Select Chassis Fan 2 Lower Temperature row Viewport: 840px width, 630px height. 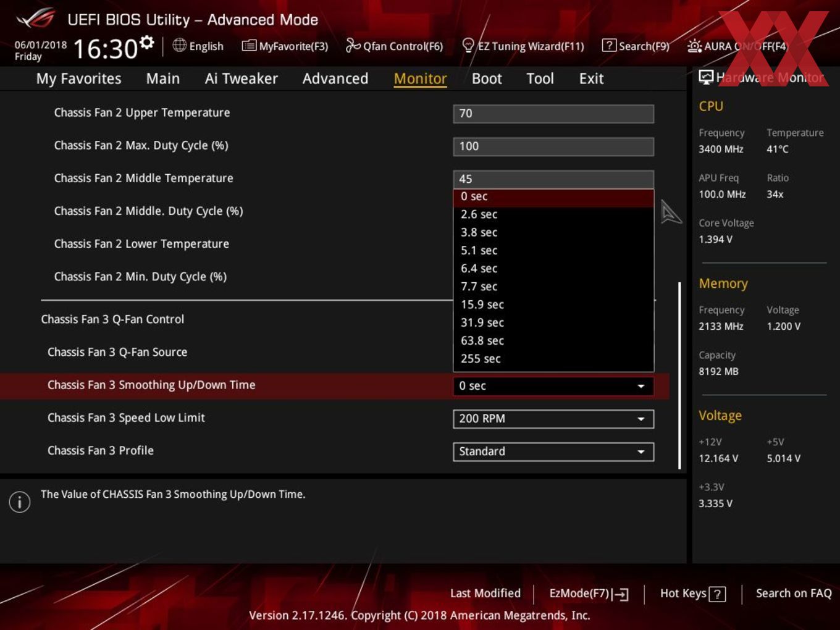coord(141,244)
